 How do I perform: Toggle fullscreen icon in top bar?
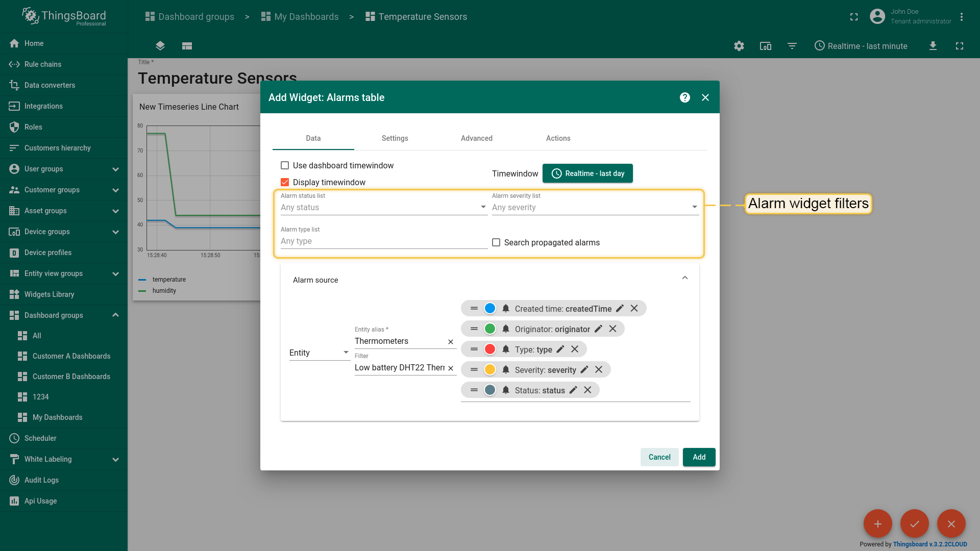click(x=854, y=17)
